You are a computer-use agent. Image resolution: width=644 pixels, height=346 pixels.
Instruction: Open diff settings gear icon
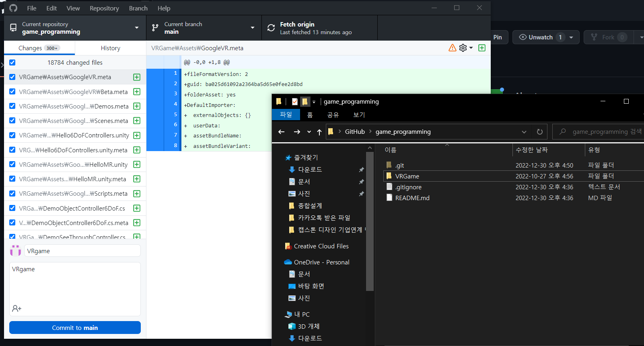click(463, 48)
